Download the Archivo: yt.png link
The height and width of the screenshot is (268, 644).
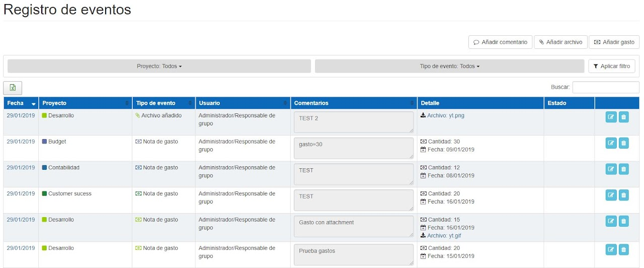tap(445, 115)
